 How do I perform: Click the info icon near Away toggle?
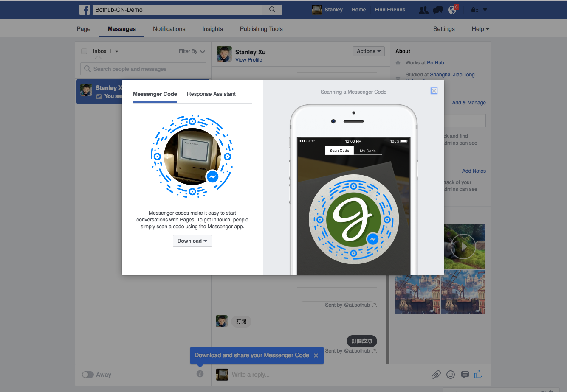[200, 374]
